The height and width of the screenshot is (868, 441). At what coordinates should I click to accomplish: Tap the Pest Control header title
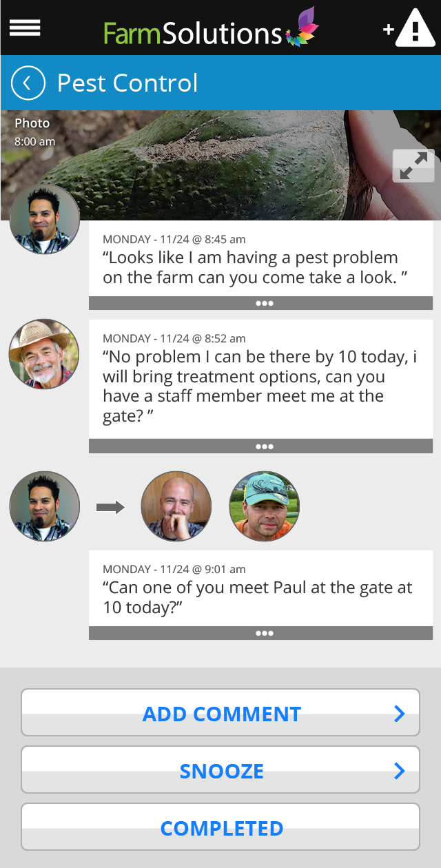pos(127,83)
